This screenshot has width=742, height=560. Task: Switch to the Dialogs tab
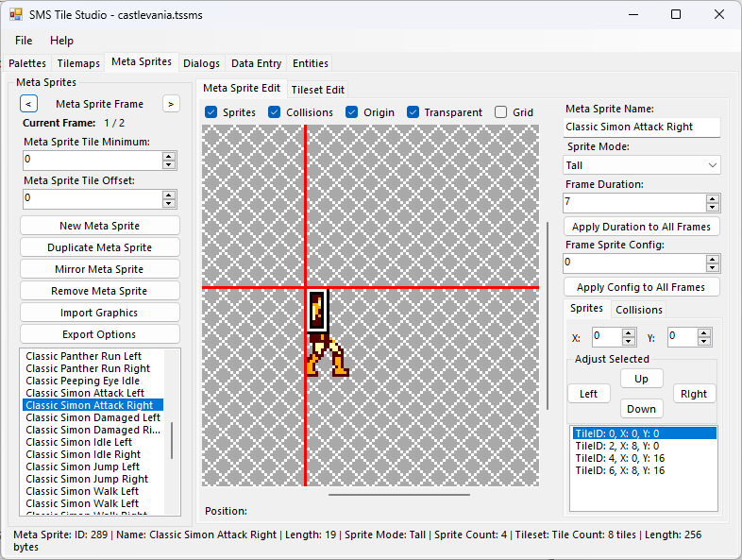pos(202,63)
